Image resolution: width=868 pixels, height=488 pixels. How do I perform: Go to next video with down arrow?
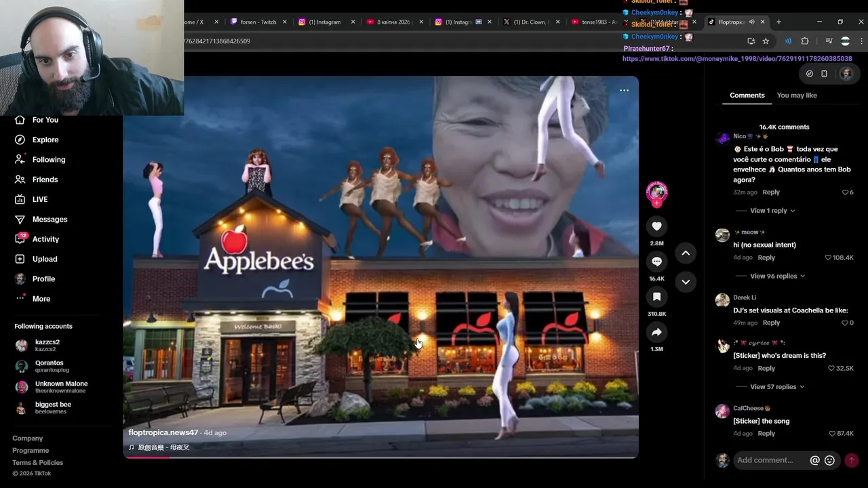click(x=686, y=282)
